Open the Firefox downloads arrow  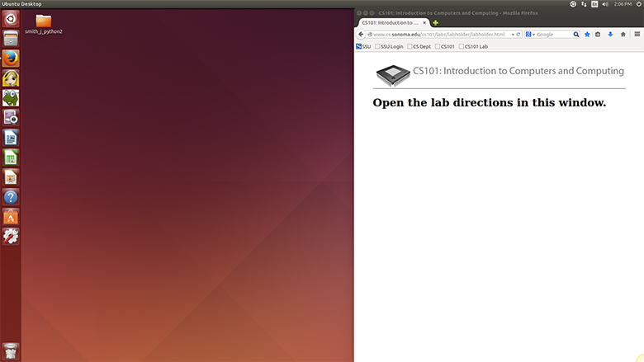coord(610,35)
